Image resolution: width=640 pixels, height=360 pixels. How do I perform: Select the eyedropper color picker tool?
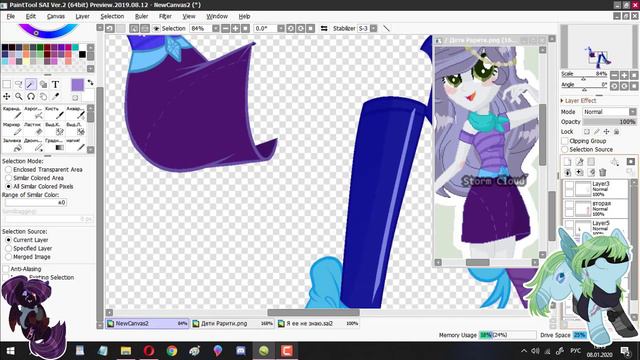55,97
